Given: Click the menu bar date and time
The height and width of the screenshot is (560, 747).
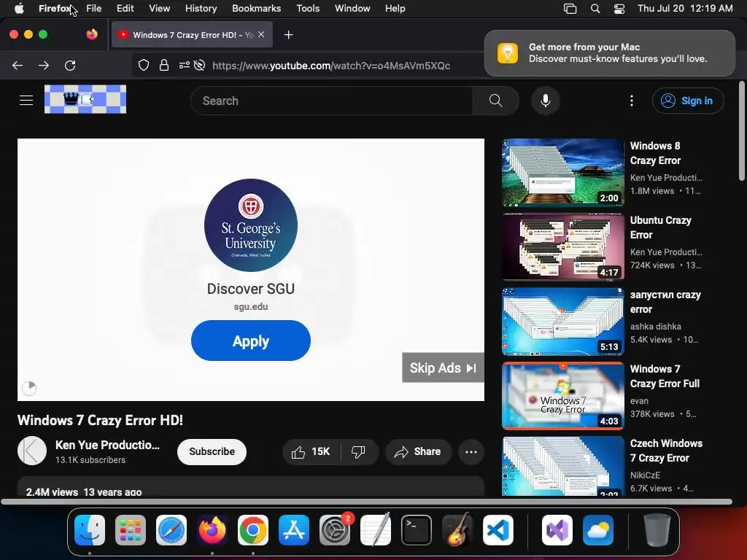Looking at the screenshot, I should point(684,8).
